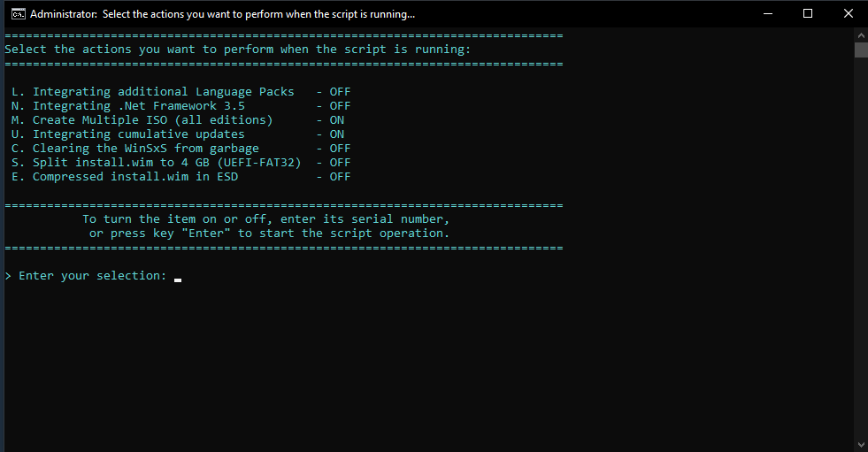The height and width of the screenshot is (452, 868).
Task: Click the 'Enter your selection' input cursor
Action: click(178, 280)
